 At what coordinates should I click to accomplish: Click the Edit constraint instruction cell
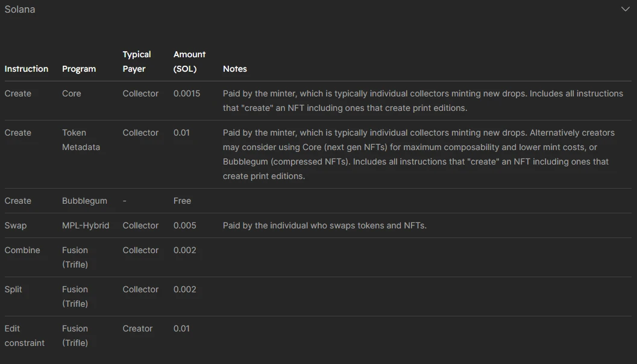[x=24, y=336]
